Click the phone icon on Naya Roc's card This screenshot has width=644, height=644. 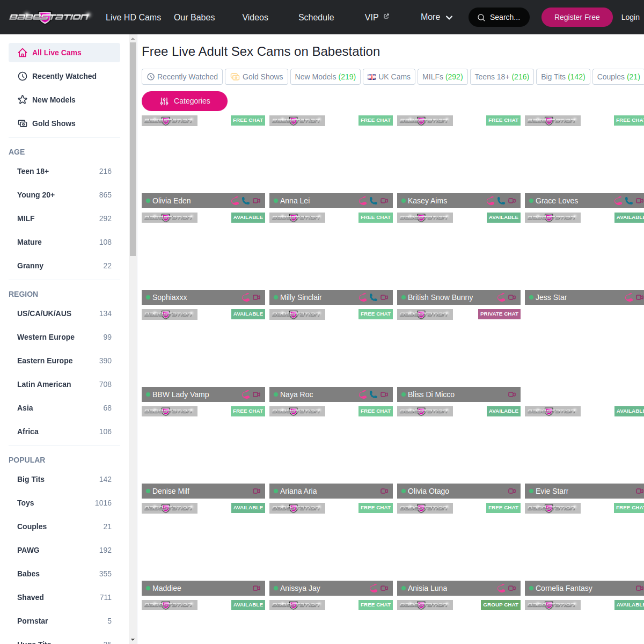374,394
